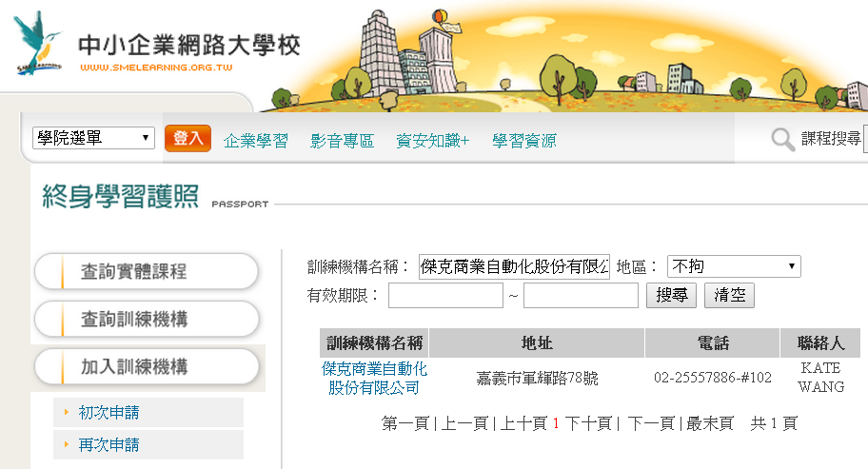The height and width of the screenshot is (469, 868).
Task: Click 下十頁 in pagination
Action: tap(588, 423)
